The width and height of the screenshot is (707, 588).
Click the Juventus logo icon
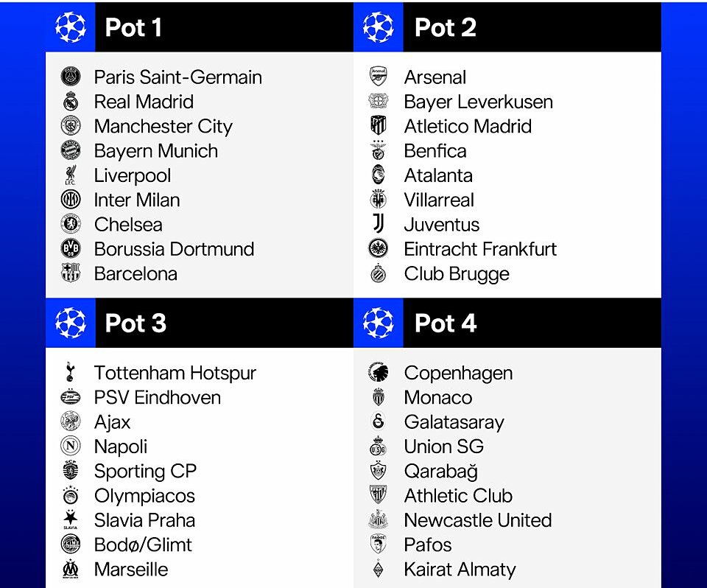(378, 224)
